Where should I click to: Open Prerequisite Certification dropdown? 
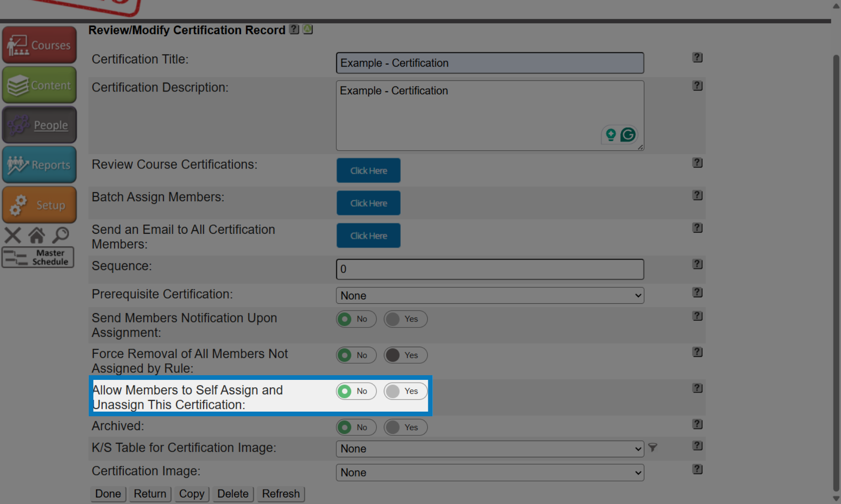(490, 295)
